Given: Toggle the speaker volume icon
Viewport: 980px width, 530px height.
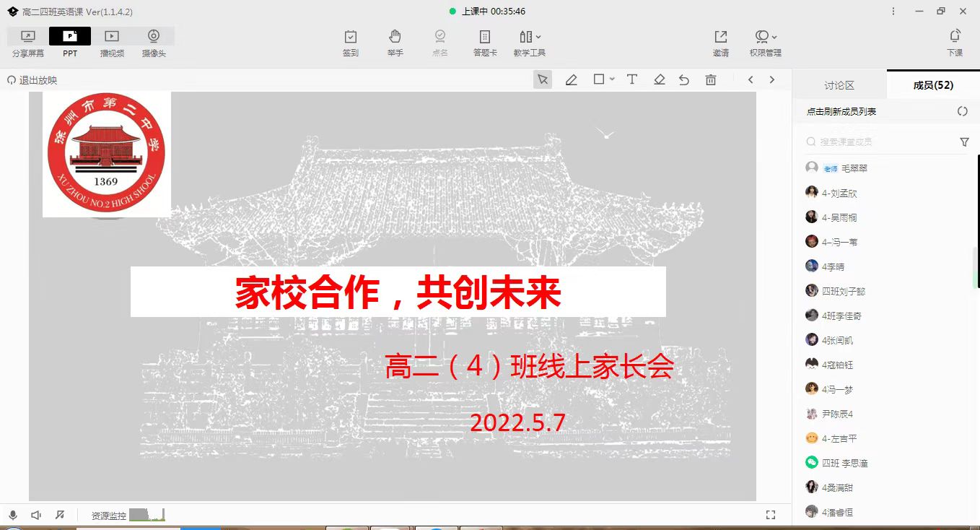Looking at the screenshot, I should 36,515.
